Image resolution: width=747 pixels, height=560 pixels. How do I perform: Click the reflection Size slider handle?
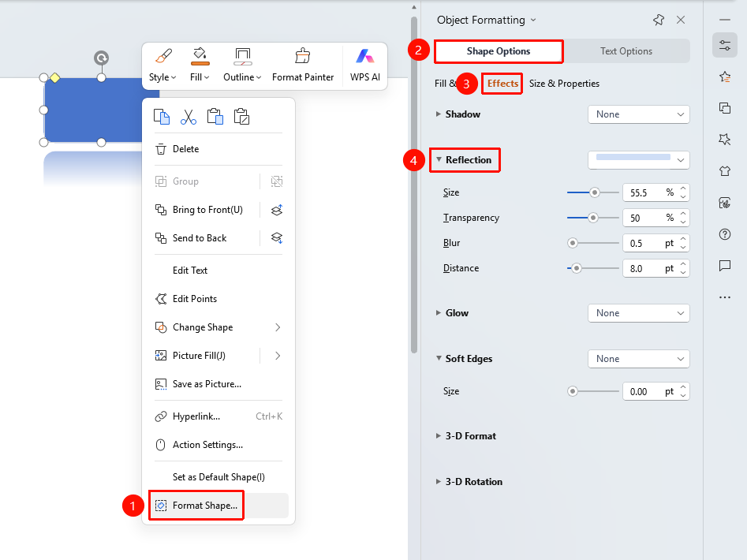click(x=594, y=192)
